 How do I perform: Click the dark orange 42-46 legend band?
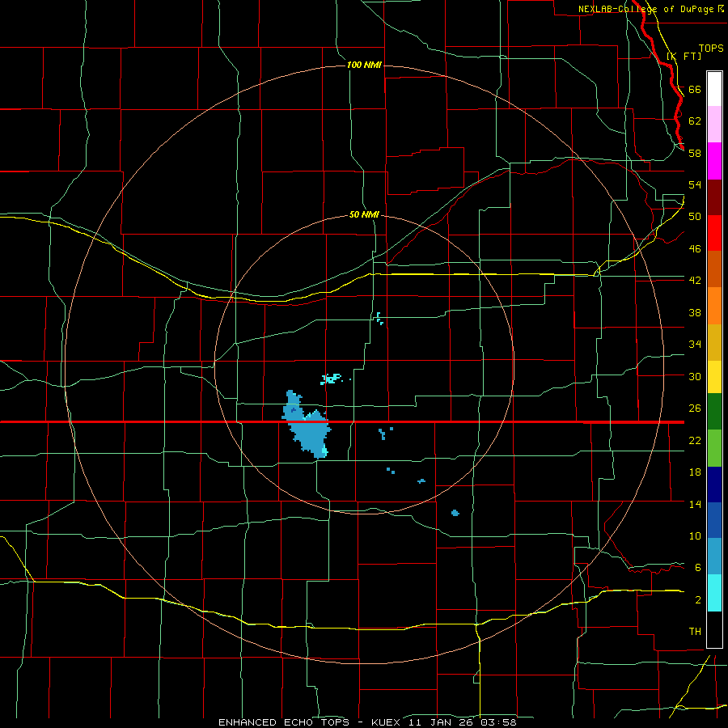click(714, 269)
